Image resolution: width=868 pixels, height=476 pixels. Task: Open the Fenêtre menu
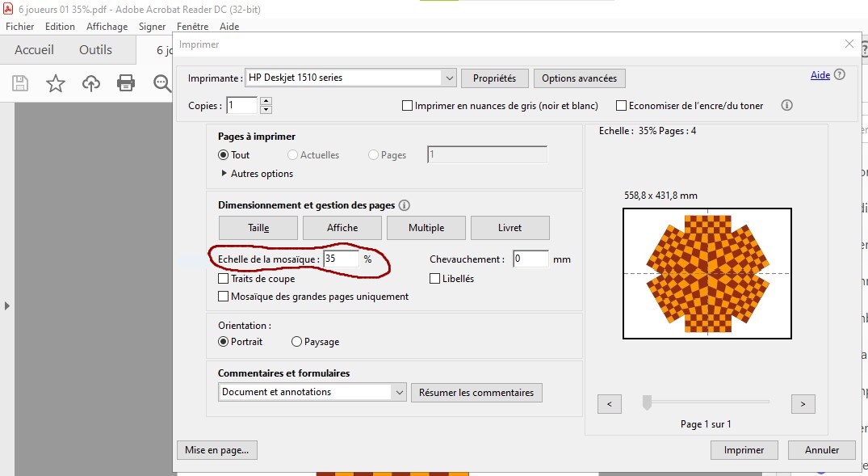(x=193, y=26)
